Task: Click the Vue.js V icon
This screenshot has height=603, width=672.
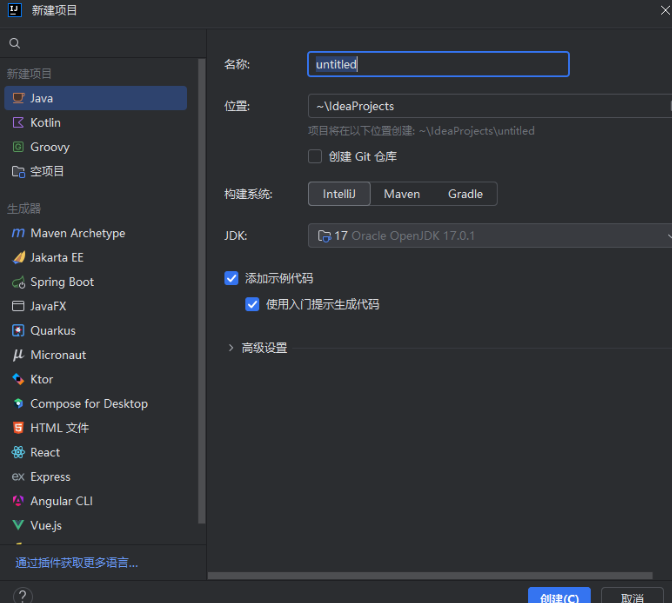Action: click(x=18, y=525)
